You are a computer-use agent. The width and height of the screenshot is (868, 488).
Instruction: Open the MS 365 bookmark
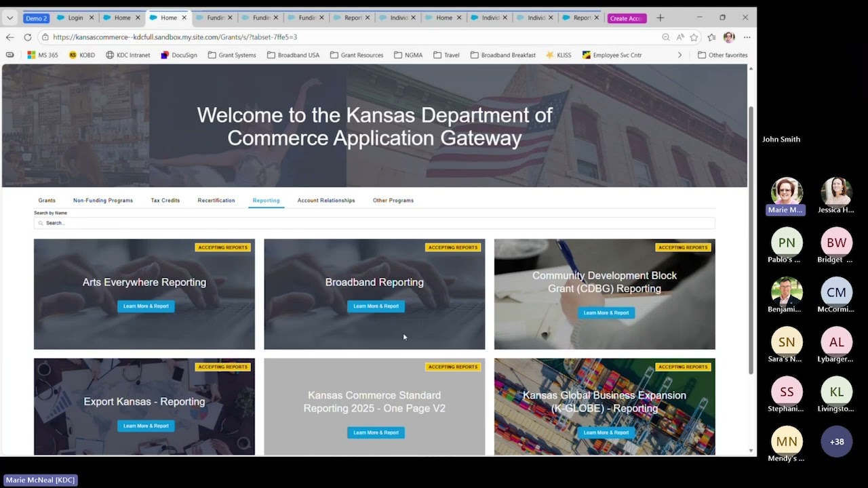click(42, 55)
